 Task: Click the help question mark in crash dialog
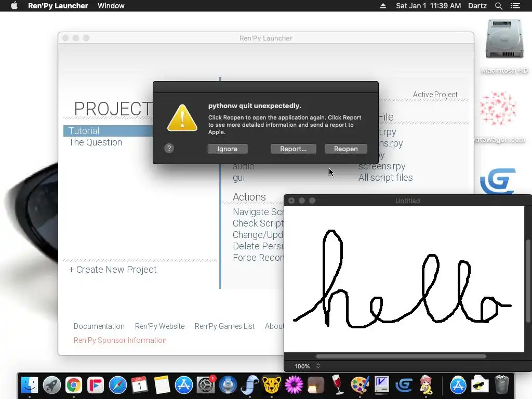pos(169,149)
